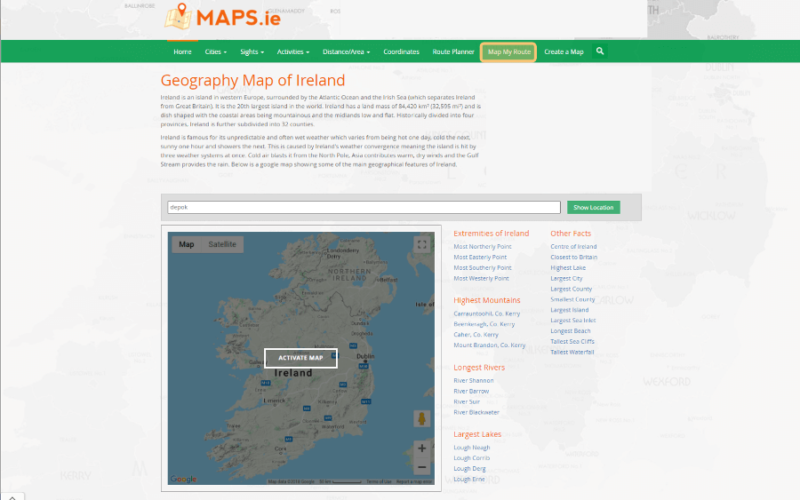This screenshot has width=800, height=500.
Task: Expand the Cities dropdown menu
Action: [216, 52]
